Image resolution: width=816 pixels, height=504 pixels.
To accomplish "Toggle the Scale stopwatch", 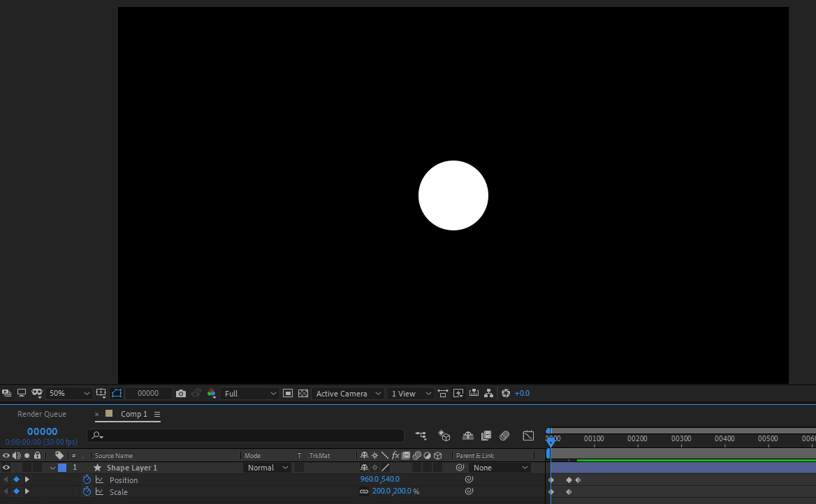I will [x=87, y=491].
